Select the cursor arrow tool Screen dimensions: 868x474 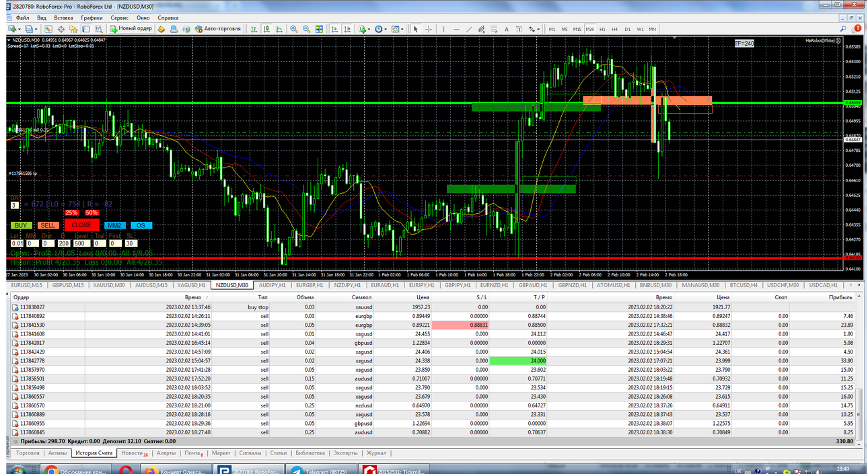415,29
